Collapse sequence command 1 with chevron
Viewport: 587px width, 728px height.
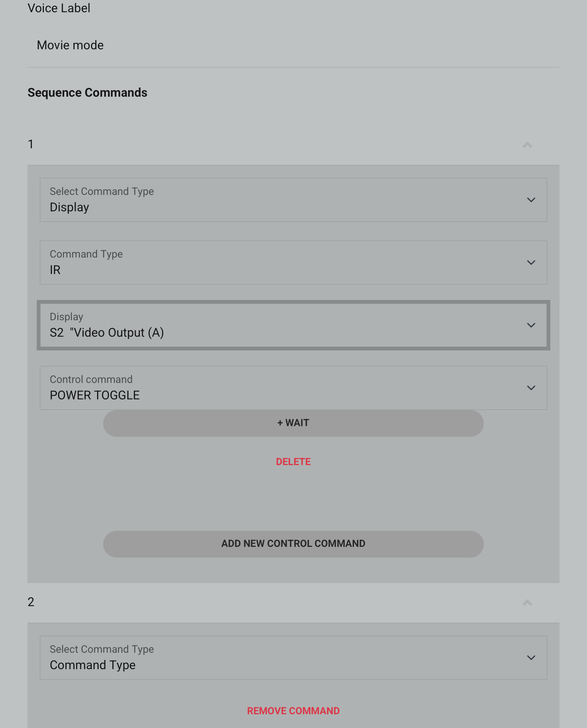pyautogui.click(x=527, y=145)
